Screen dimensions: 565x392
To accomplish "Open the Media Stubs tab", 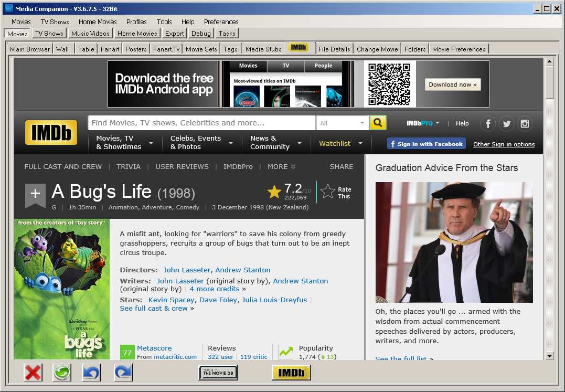I will (263, 49).
